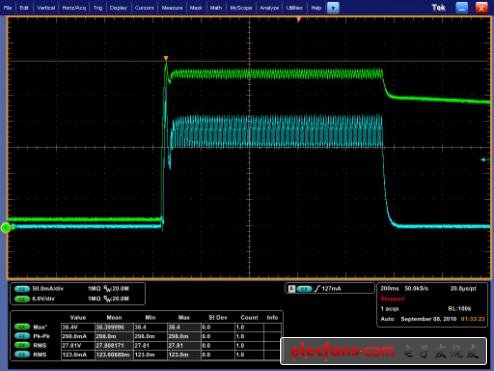Open the Vertical menu
494x371 pixels.
46,8
